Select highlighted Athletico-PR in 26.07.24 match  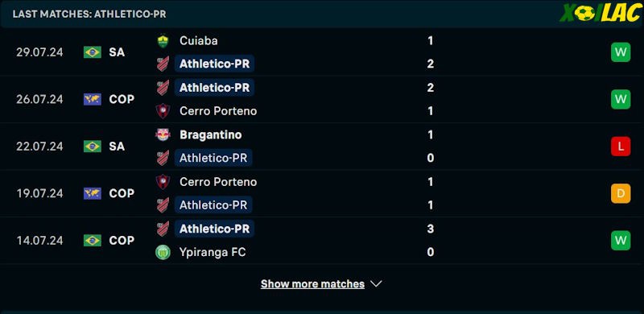click(214, 88)
